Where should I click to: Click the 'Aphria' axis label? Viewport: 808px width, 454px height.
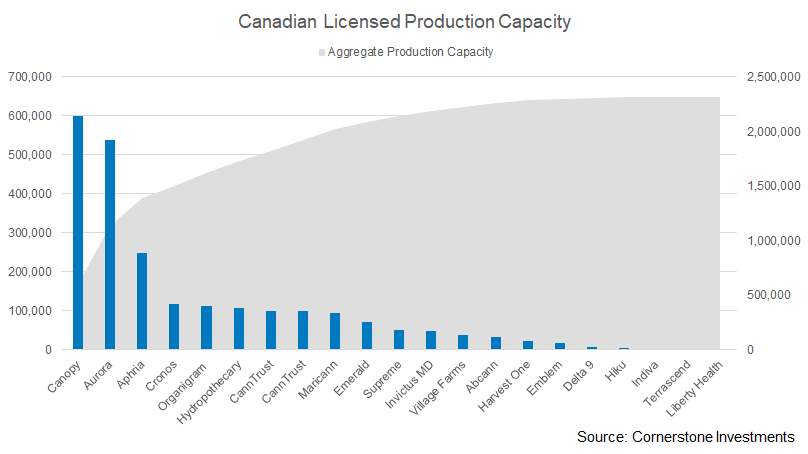[130, 375]
